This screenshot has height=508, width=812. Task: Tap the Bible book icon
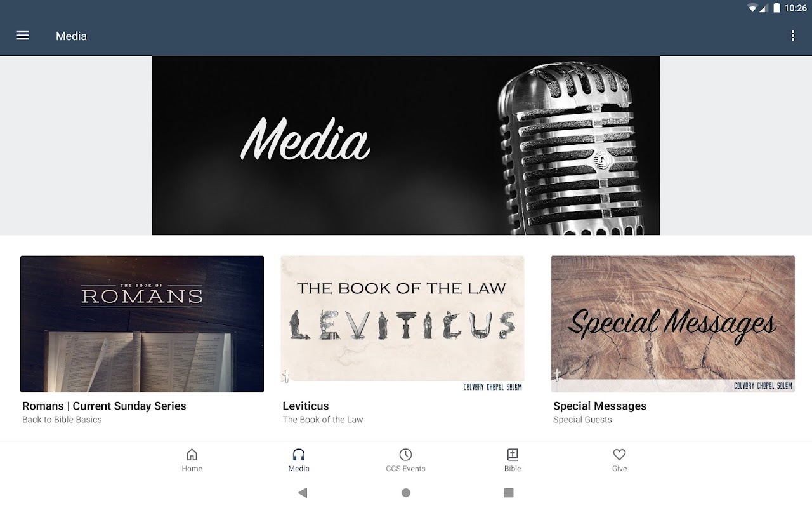click(513, 454)
